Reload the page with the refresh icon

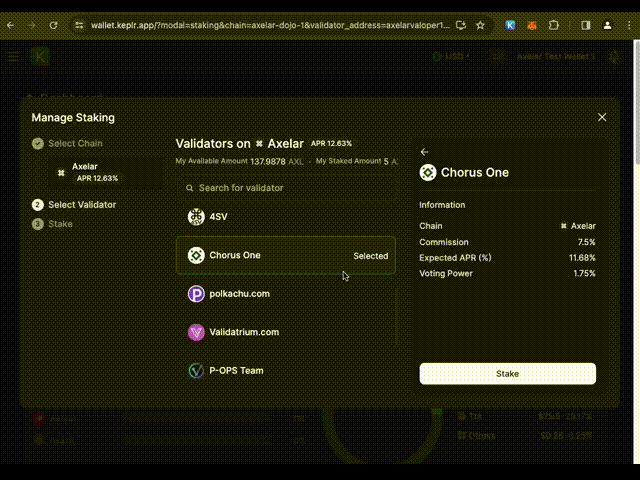tap(53, 25)
